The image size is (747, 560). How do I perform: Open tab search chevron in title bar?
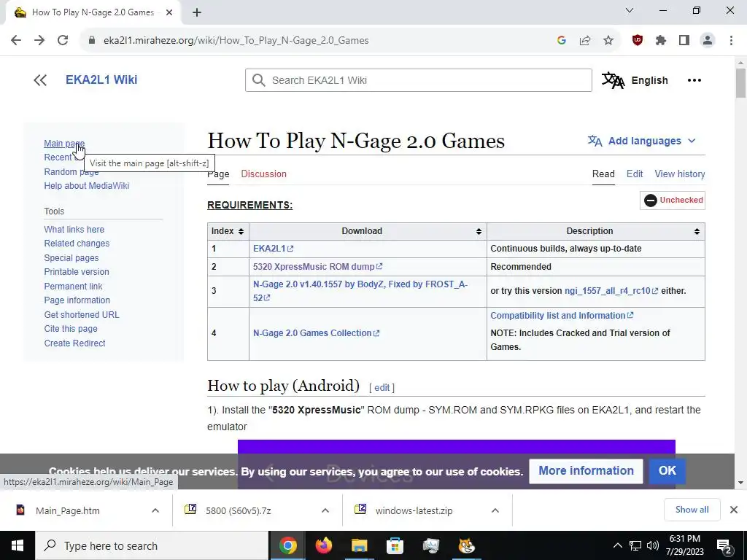[630, 10]
